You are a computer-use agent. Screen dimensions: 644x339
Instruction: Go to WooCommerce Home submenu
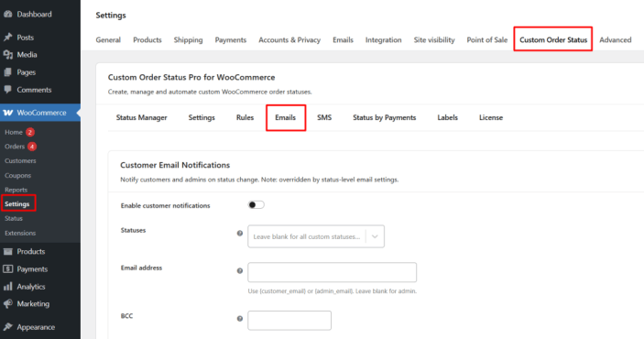tap(14, 132)
